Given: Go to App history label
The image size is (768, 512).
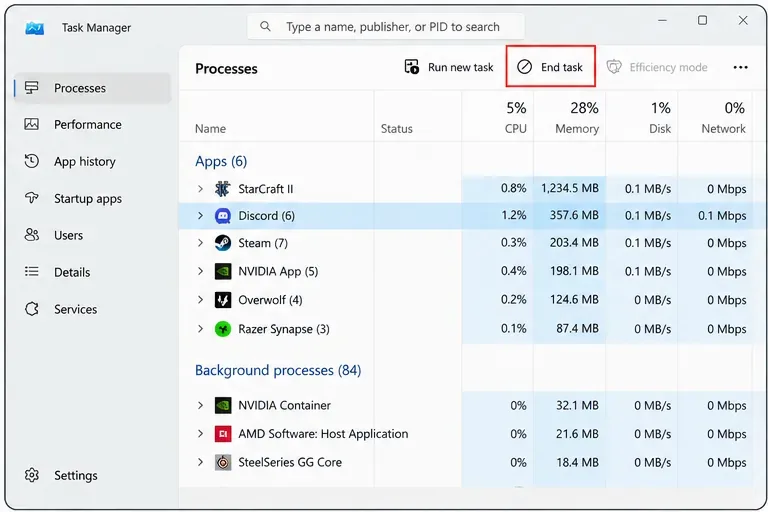Looking at the screenshot, I should tap(85, 161).
